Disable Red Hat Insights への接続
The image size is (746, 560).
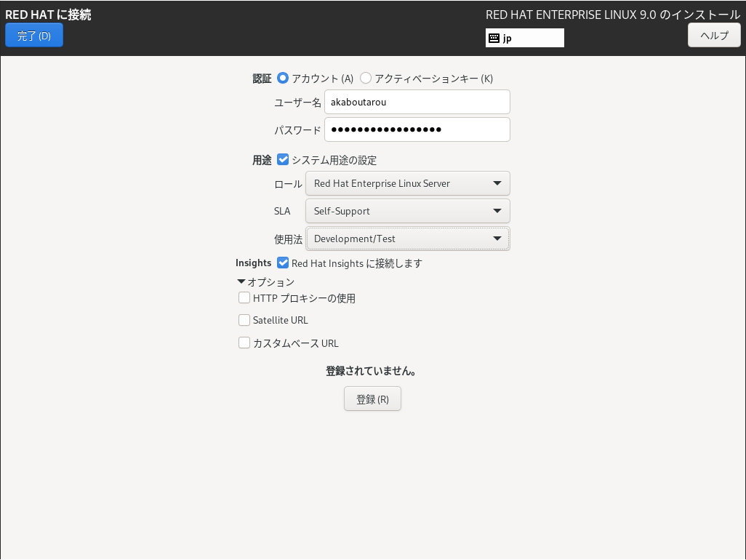coord(282,263)
